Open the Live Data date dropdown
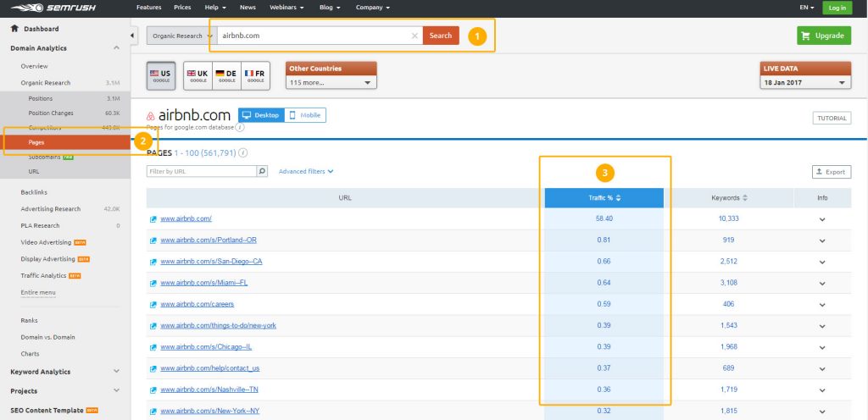Screen dimensions: 868x420 click(805, 82)
